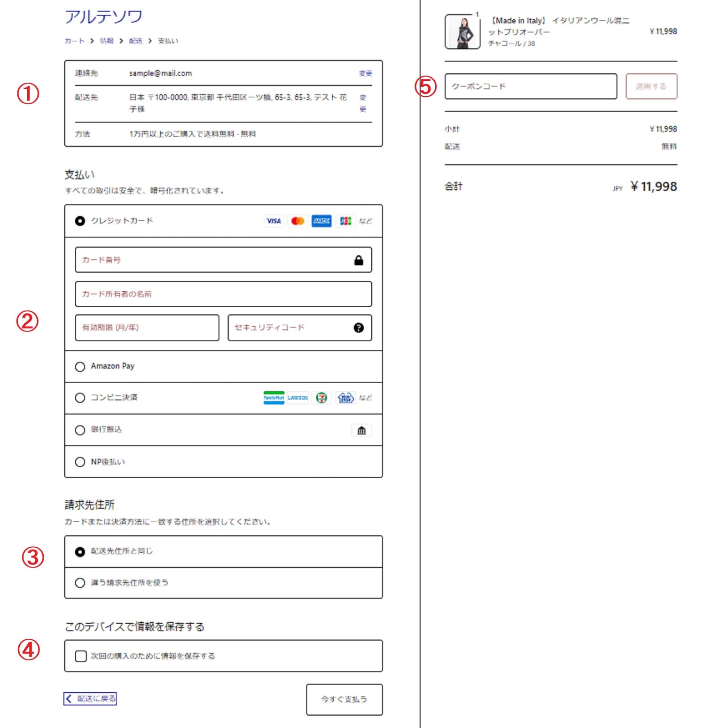Choose 違う請求先住所を使う radio option
705x728 pixels.
(x=80, y=583)
